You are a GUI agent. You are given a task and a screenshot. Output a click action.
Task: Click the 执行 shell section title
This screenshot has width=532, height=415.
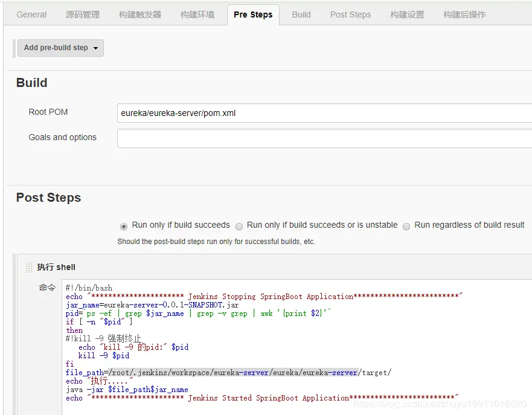pyautogui.click(x=56, y=267)
